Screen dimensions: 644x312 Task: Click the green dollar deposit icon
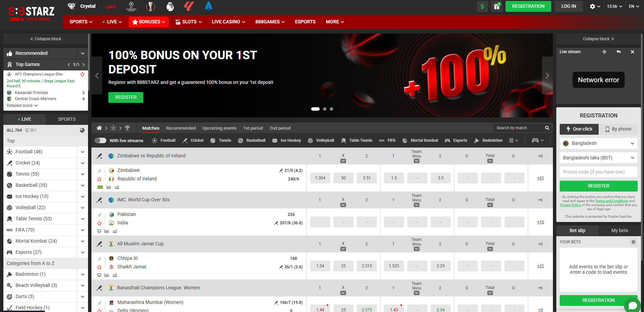click(482, 6)
